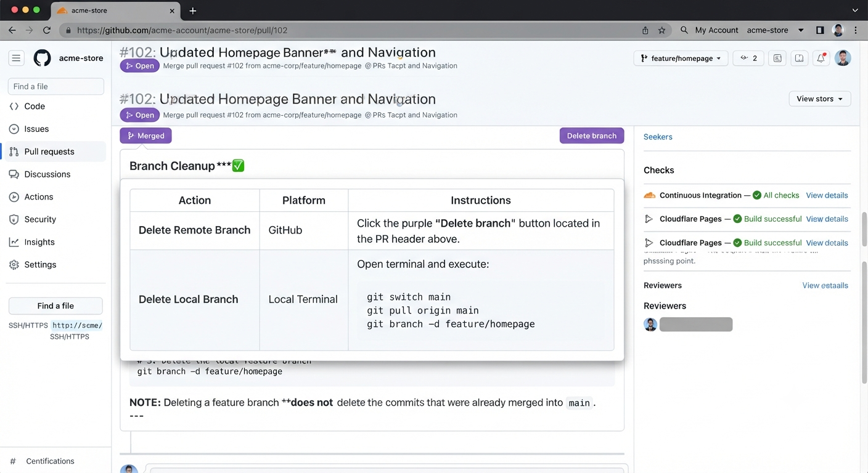Open the Seekers link
This screenshot has height=473, width=868.
tap(658, 137)
